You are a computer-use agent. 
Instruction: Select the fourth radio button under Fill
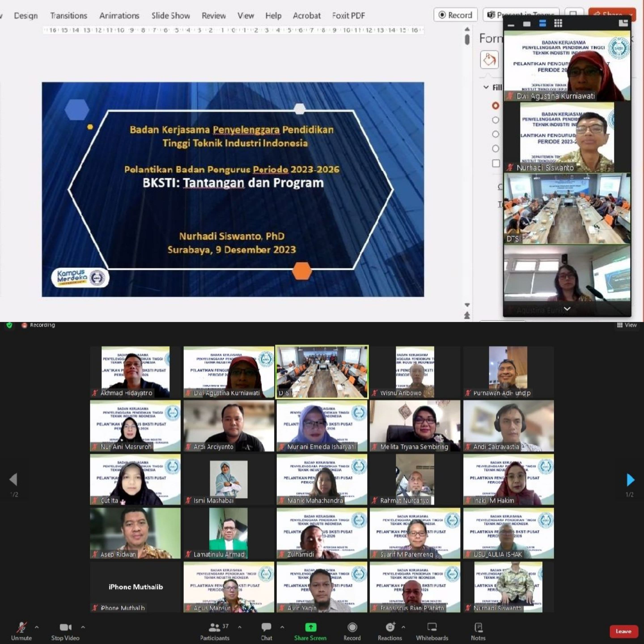[x=496, y=149]
